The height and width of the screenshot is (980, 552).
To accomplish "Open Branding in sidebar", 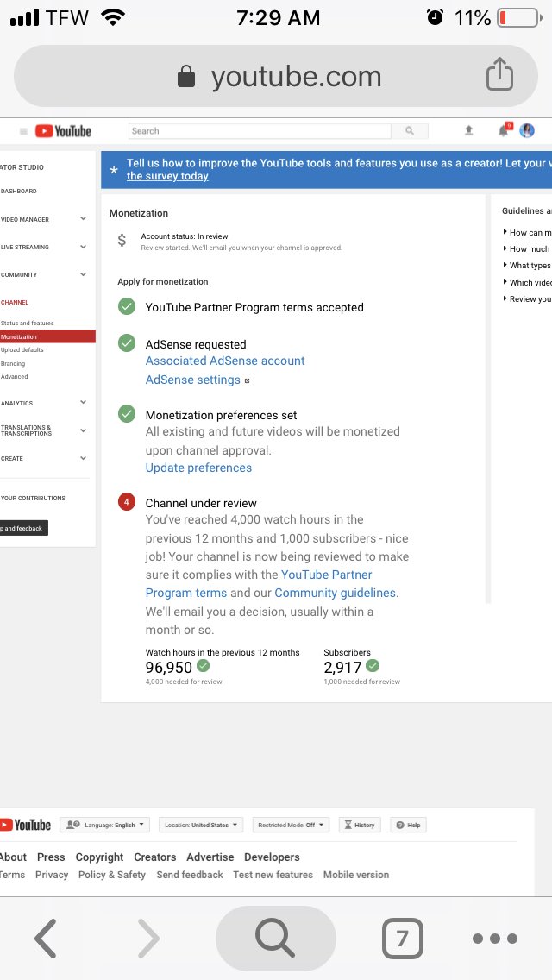I will pyautogui.click(x=12, y=364).
